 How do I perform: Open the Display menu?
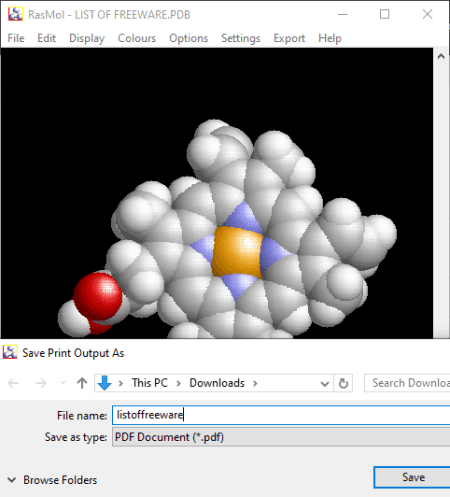coord(87,38)
